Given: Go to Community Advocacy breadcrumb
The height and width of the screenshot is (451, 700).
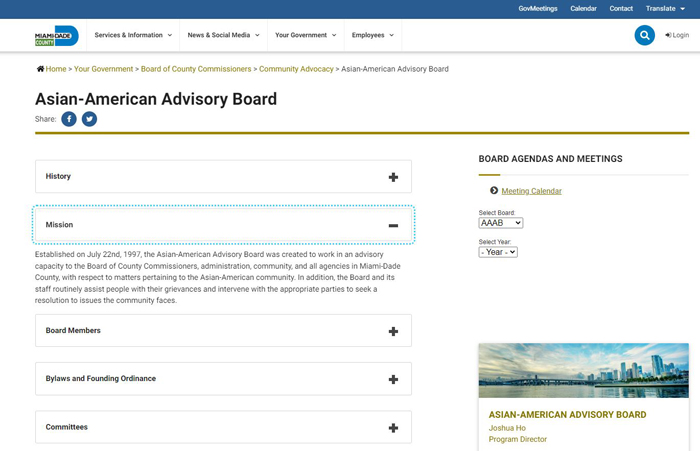Looking at the screenshot, I should (296, 69).
